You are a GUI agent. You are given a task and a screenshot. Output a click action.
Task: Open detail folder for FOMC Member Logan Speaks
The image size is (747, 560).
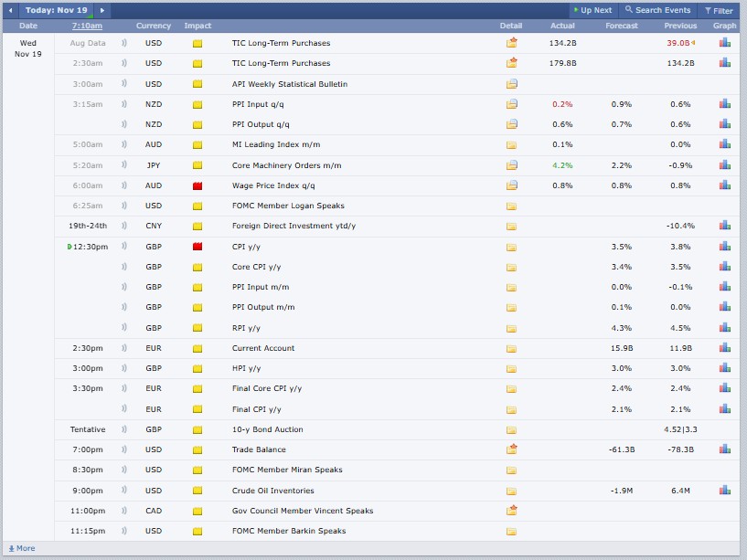pyautogui.click(x=511, y=206)
